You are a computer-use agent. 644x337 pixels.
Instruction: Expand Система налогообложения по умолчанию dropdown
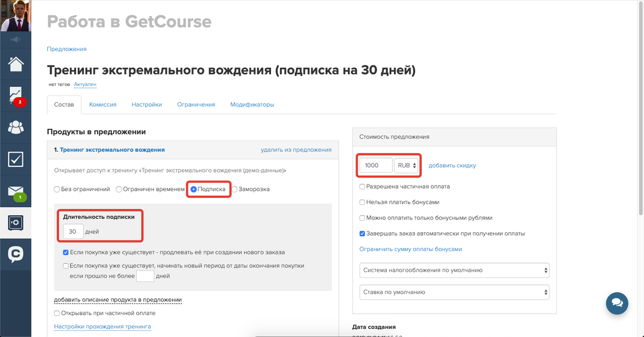(x=454, y=270)
